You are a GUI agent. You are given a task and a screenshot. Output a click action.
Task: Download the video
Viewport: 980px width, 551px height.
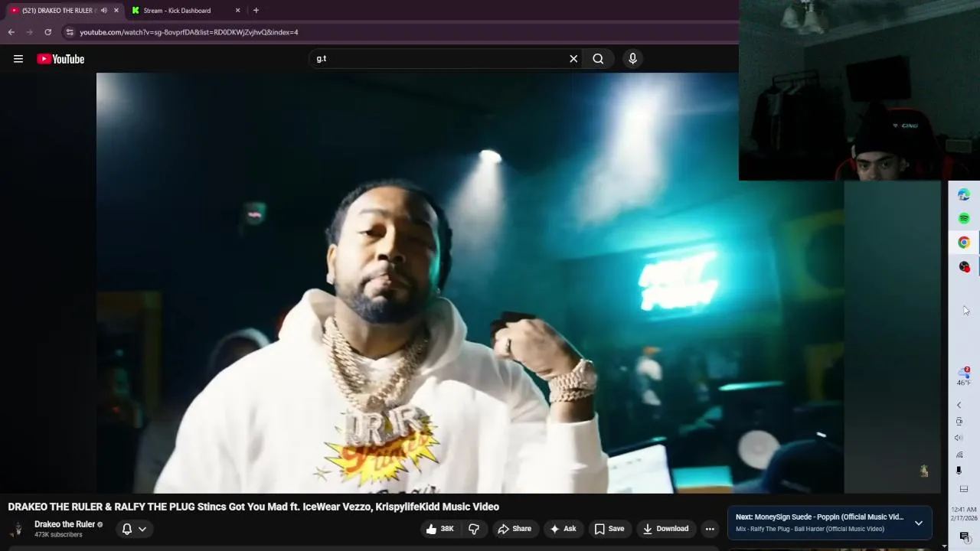pyautogui.click(x=665, y=529)
